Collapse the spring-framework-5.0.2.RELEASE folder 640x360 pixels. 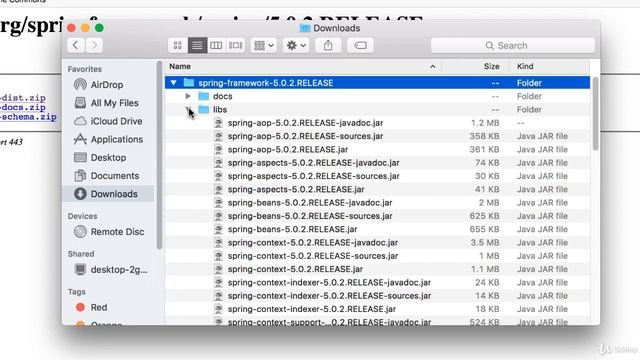click(173, 83)
